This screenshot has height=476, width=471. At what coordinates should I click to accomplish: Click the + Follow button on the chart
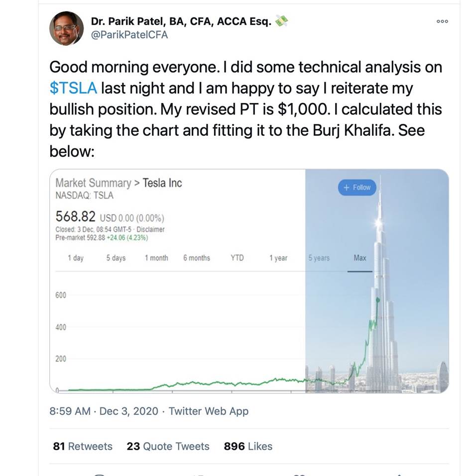point(357,188)
